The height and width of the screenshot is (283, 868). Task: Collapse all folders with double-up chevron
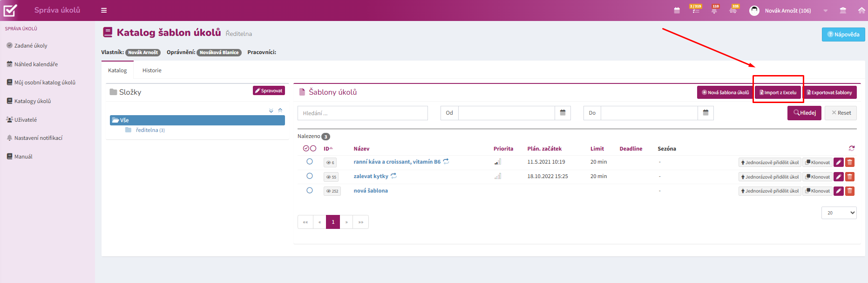click(x=280, y=110)
